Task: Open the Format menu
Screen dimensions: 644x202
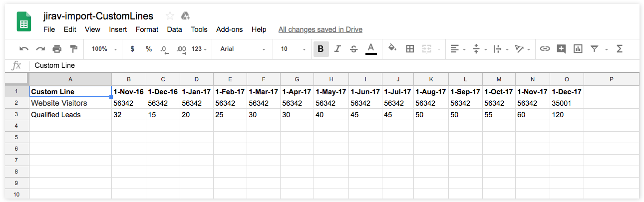Action: point(147,29)
